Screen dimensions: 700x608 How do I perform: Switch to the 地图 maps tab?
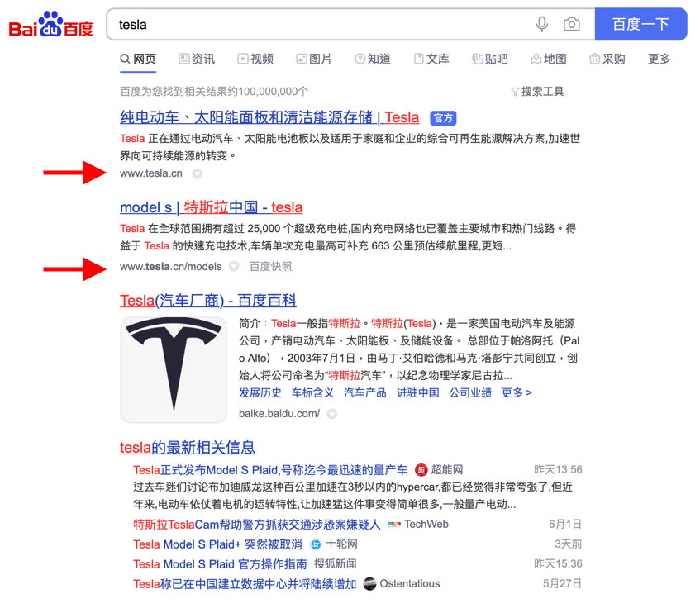click(549, 59)
